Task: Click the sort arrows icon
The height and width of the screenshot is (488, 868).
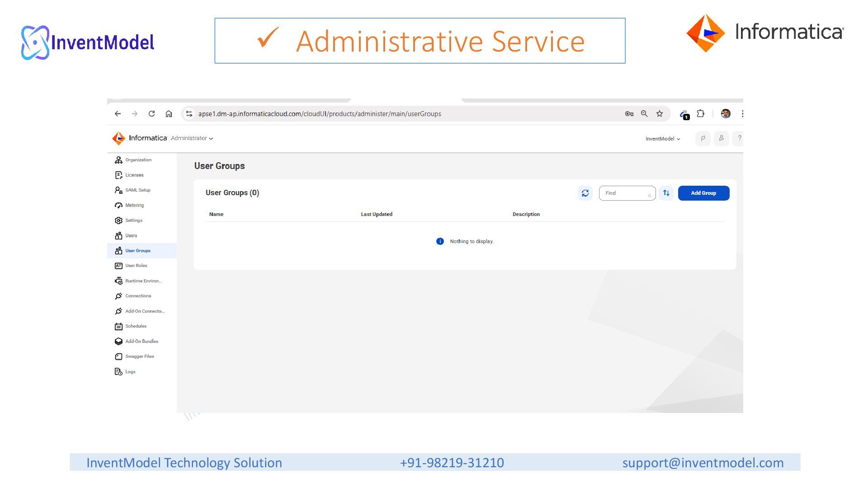Action: click(666, 193)
